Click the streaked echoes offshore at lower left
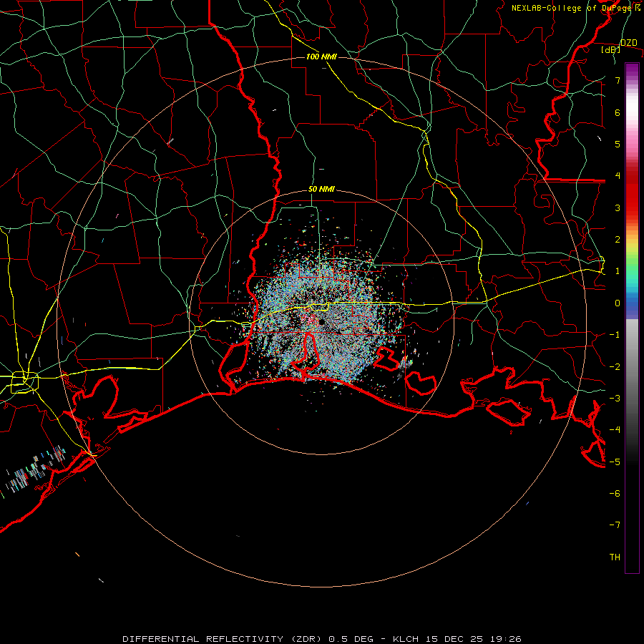The width and height of the screenshot is (644, 644). 35,470
